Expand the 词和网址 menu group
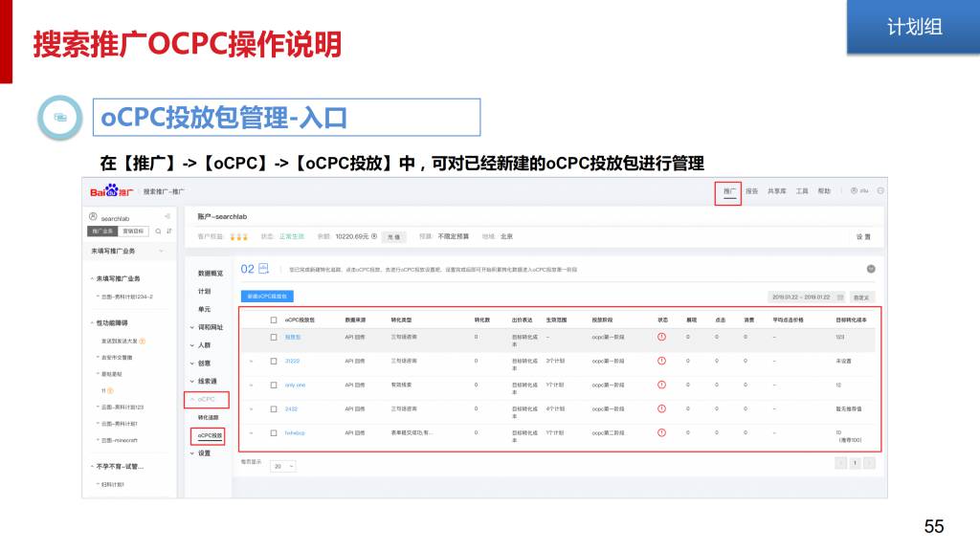This screenshot has width=980, height=551. point(207,327)
